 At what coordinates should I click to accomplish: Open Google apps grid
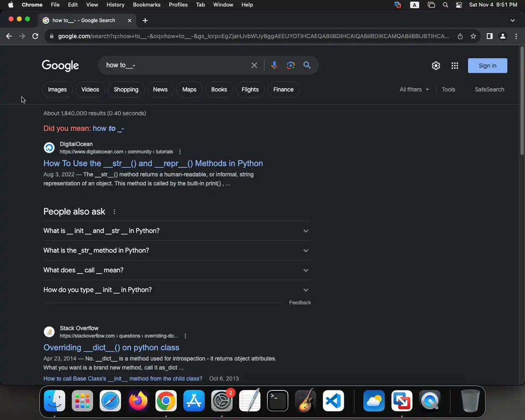455,66
